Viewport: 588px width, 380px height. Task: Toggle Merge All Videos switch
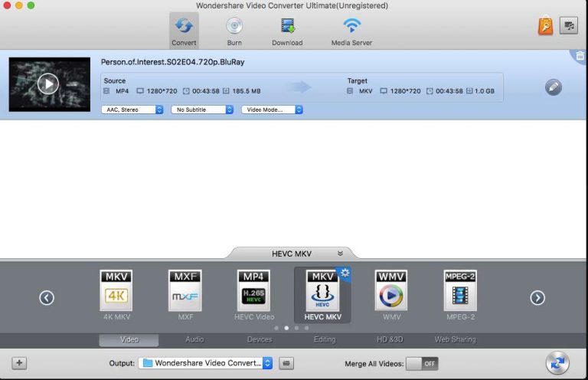(x=421, y=363)
